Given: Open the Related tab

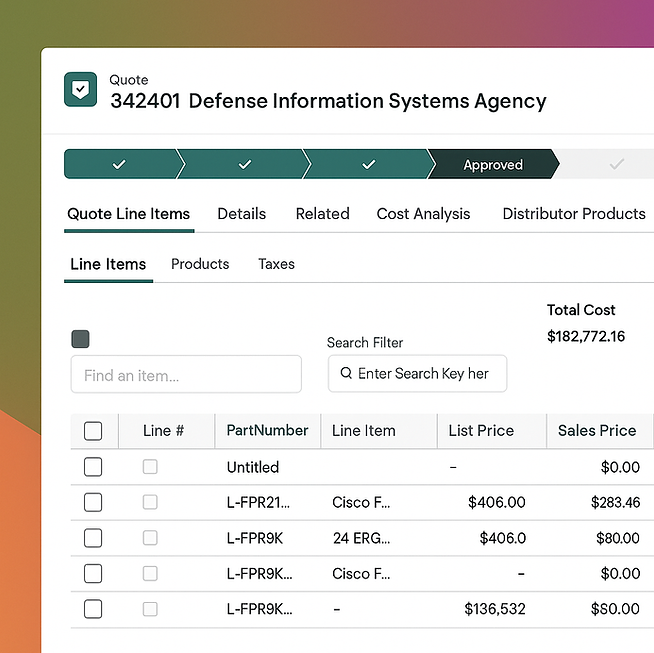Looking at the screenshot, I should tap(322, 214).
